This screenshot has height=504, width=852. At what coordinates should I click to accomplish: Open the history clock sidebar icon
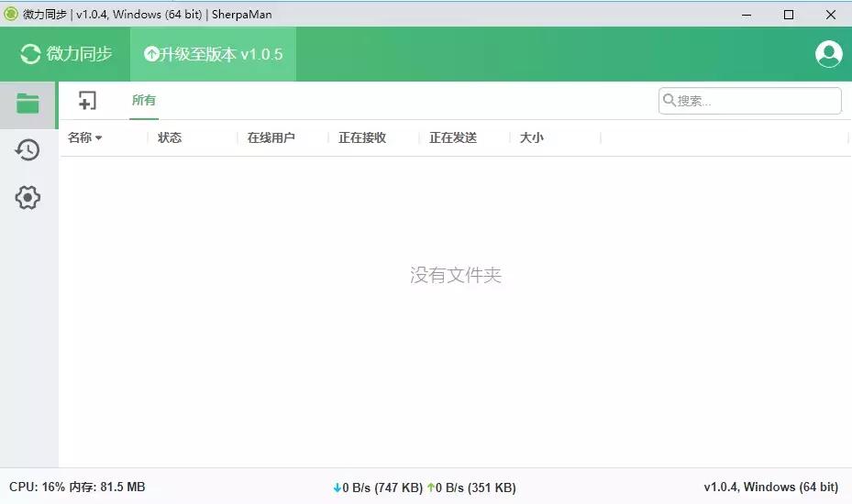click(28, 150)
